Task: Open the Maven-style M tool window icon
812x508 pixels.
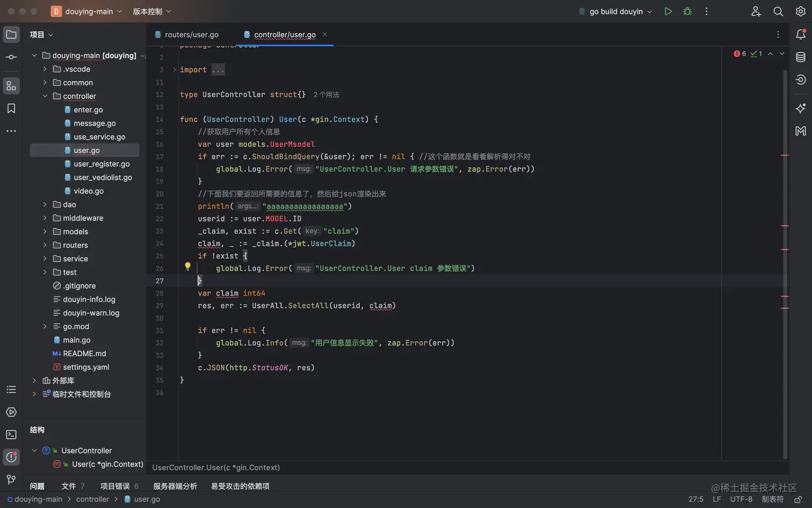Action: [x=801, y=131]
